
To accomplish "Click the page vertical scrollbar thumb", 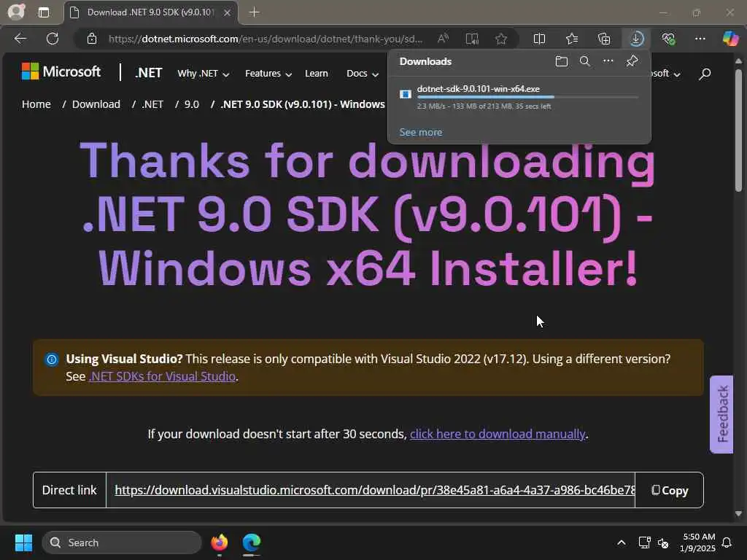I will (x=738, y=130).
